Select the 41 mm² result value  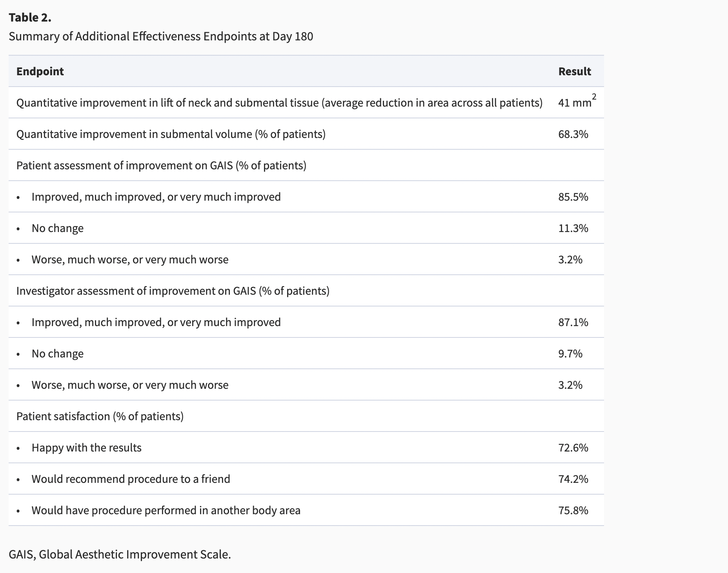(576, 102)
